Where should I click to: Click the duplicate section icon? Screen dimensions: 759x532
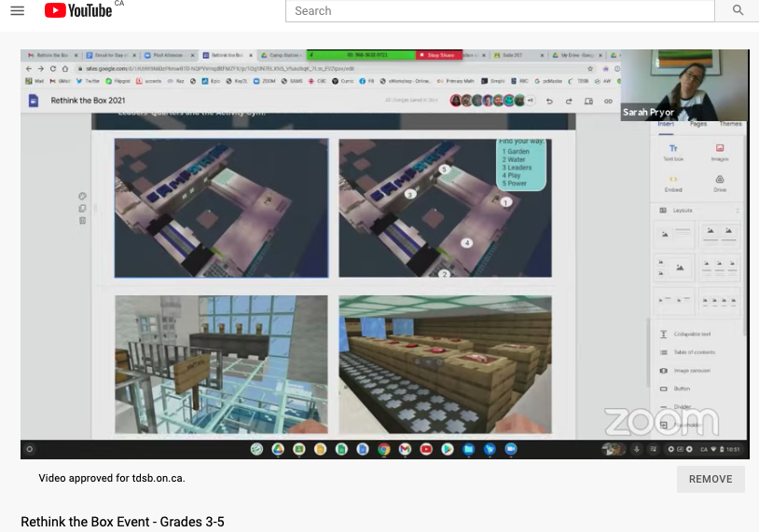click(82, 209)
